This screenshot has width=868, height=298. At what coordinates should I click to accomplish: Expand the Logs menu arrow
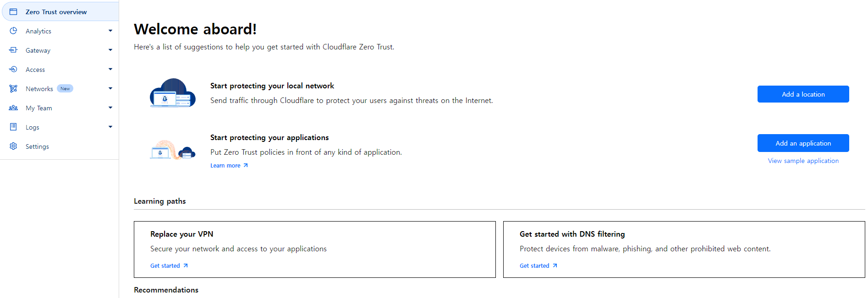click(110, 127)
